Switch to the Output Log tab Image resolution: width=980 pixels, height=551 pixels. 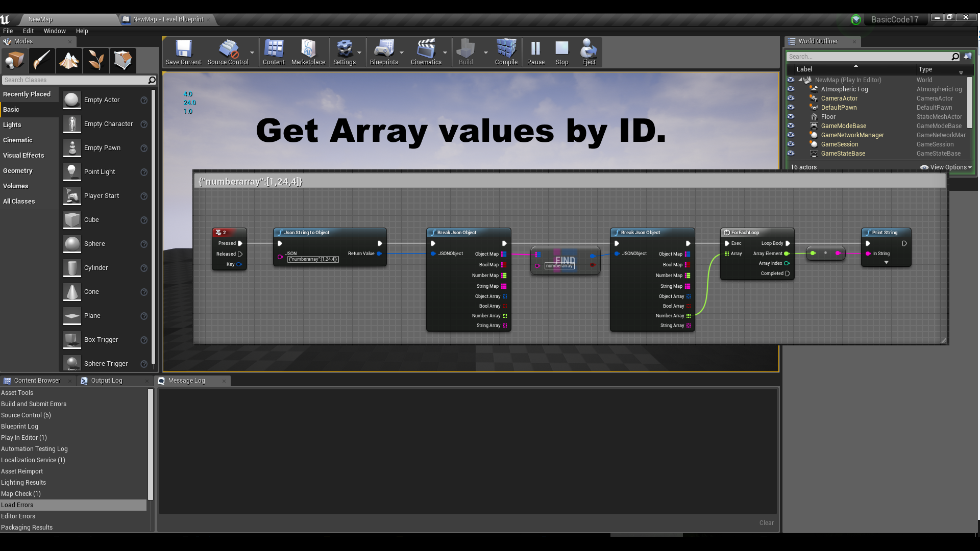coord(106,381)
